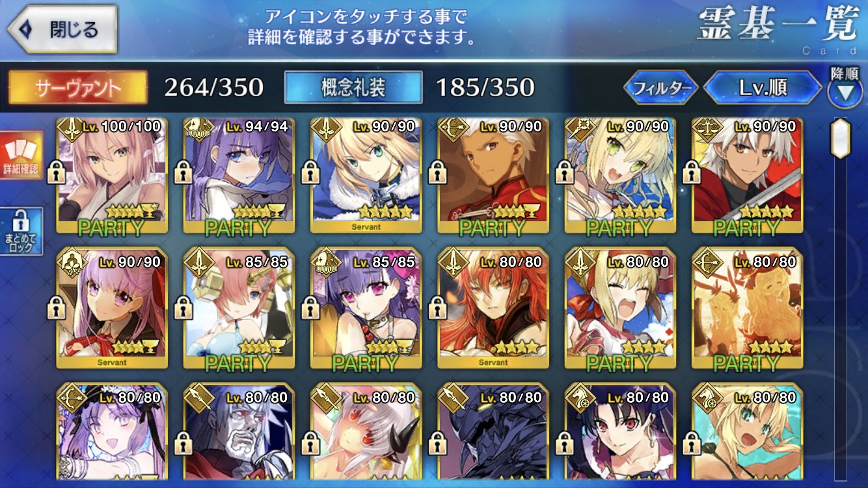Image resolution: width=868 pixels, height=488 pixels.
Task: Click the 閉じる close button
Action: coord(62,29)
